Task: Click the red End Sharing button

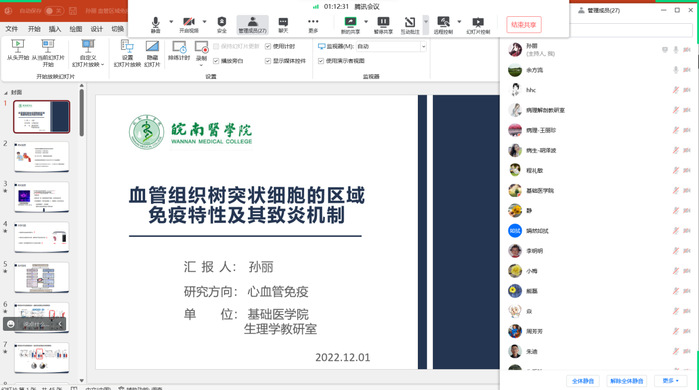Action: 524,25
